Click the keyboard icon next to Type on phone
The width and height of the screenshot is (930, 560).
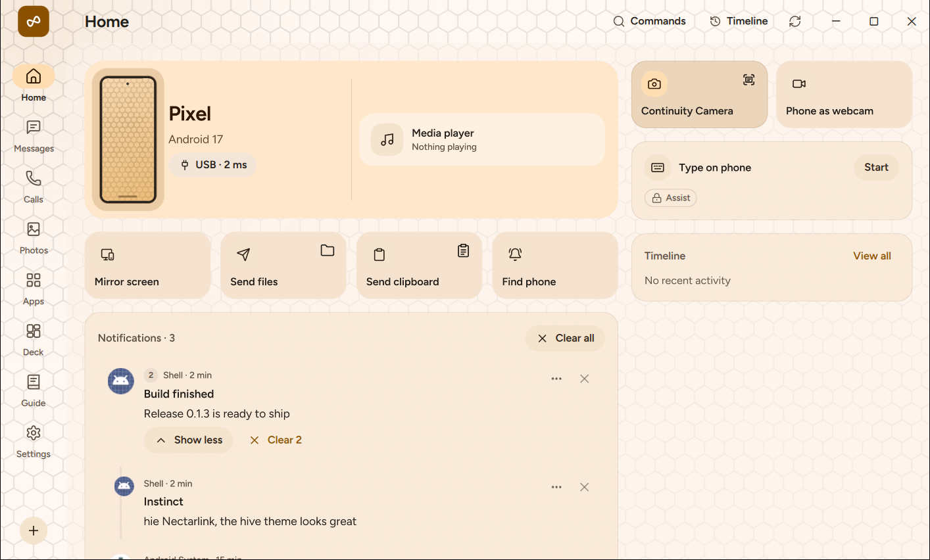tap(658, 168)
